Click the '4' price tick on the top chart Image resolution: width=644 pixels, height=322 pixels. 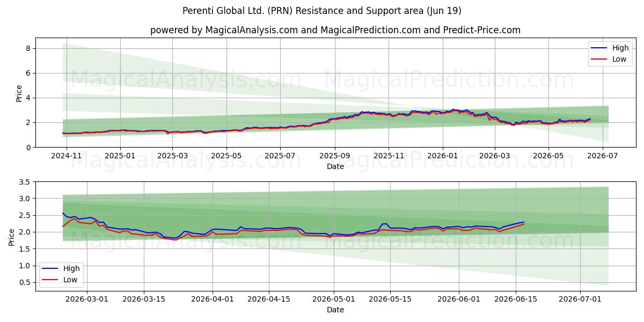click(29, 98)
